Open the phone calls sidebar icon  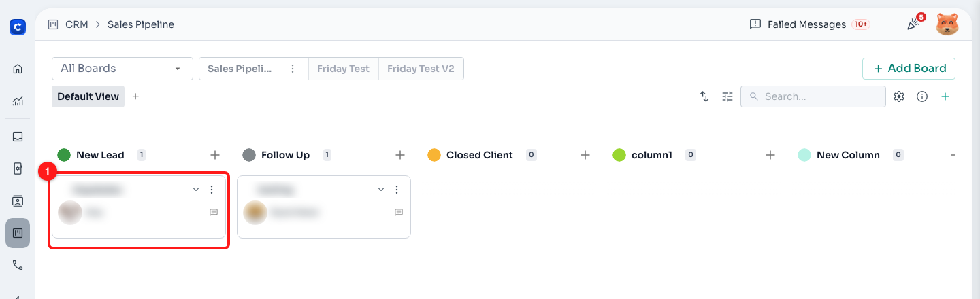(18, 265)
